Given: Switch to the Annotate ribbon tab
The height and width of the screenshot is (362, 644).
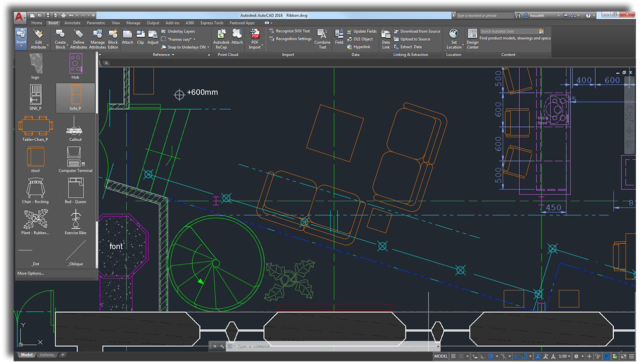Looking at the screenshot, I should [72, 23].
